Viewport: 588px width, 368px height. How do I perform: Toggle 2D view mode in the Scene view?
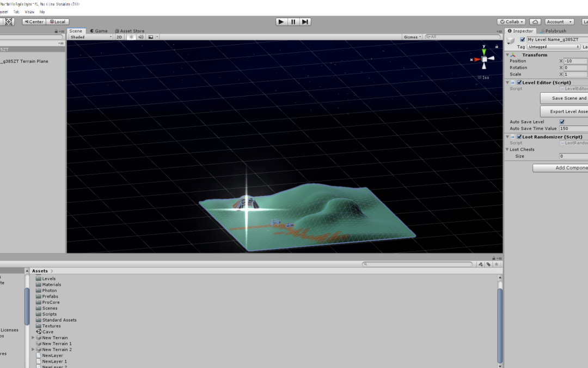coord(119,37)
